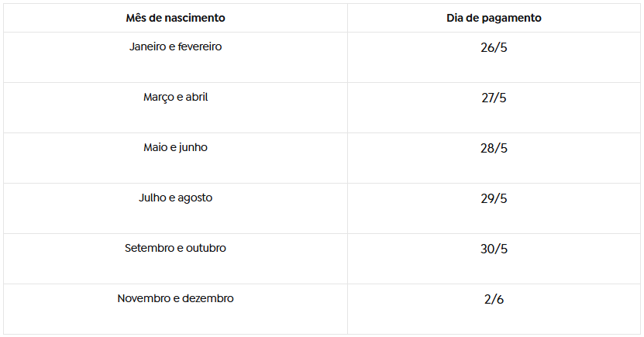Click the 'Setembro e outubro' cell

tap(175, 249)
